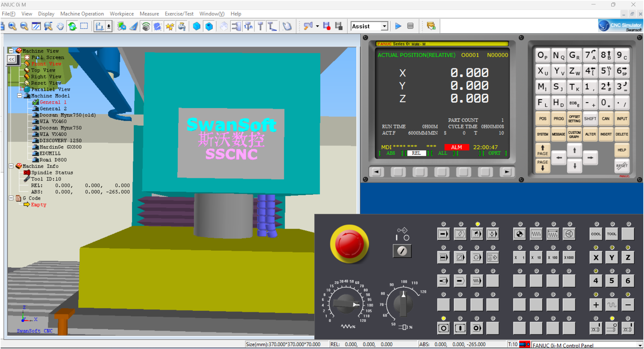This screenshot has width=644, height=349.
Task: Open the Exercise/Test menu
Action: [179, 14]
